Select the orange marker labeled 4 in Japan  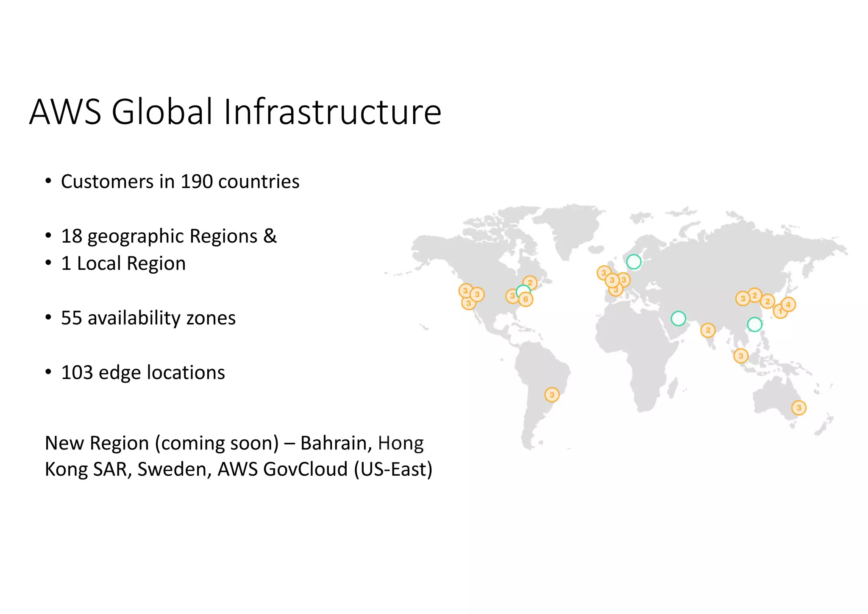pyautogui.click(x=788, y=304)
